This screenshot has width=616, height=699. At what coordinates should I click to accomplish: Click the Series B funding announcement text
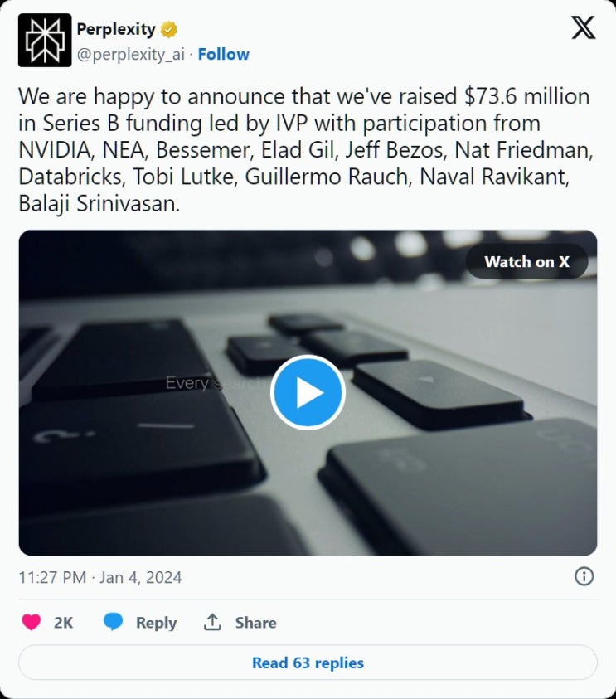tap(305, 150)
